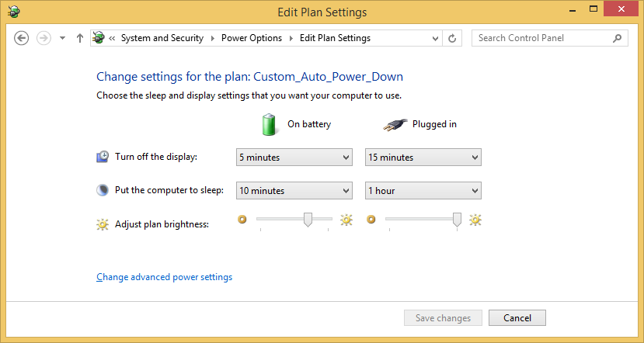Click the display turn-off monitor icon
The height and width of the screenshot is (343, 644).
pos(103,157)
